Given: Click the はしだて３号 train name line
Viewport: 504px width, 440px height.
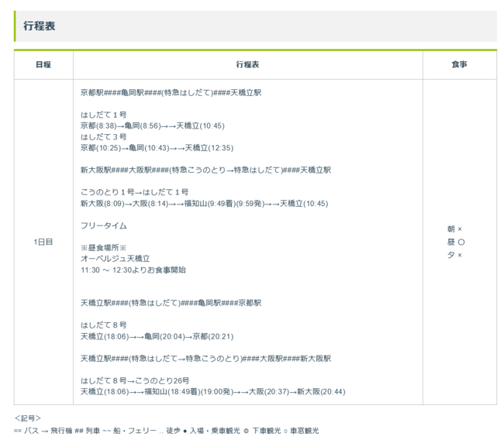Looking at the screenshot, I should pyautogui.click(x=103, y=137).
